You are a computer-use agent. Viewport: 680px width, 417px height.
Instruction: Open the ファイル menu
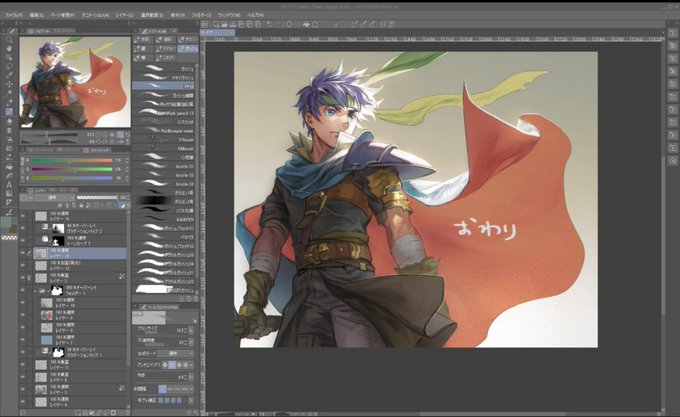click(14, 15)
